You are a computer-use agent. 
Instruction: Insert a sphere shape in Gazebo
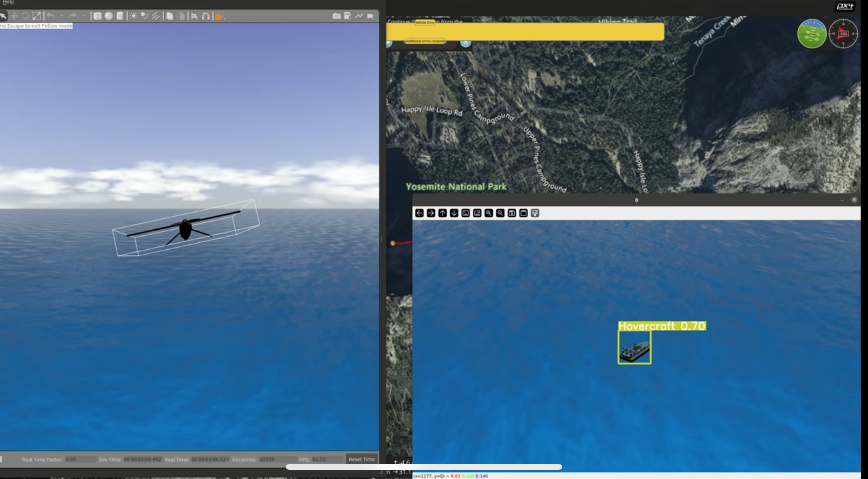[109, 16]
